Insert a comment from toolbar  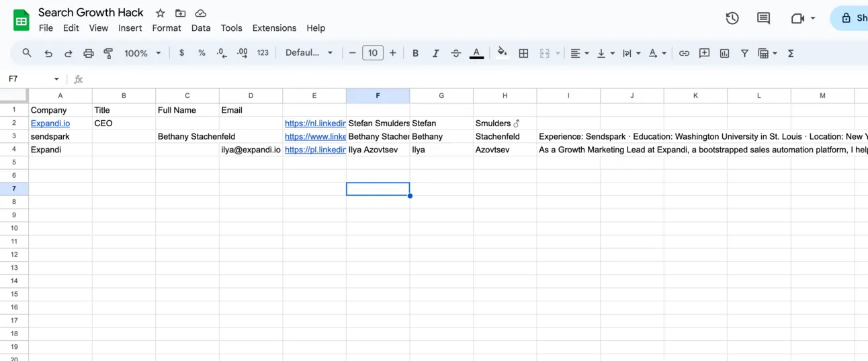click(x=704, y=53)
